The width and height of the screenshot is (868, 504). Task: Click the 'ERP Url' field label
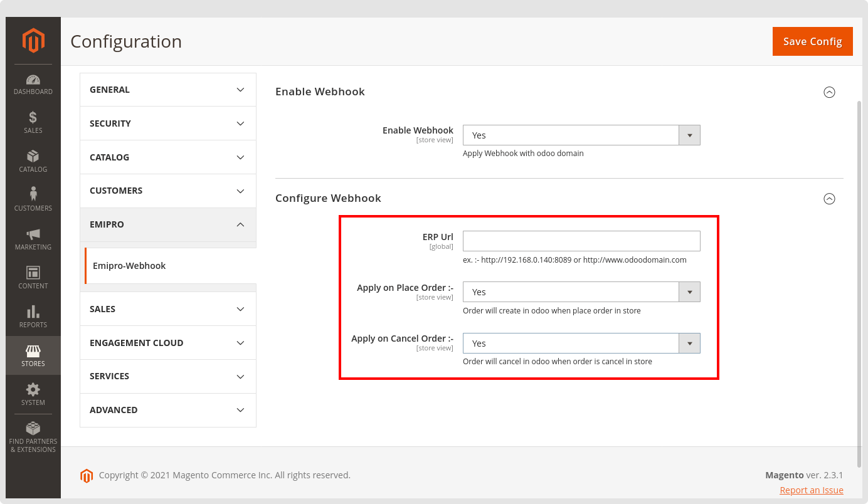pos(438,237)
